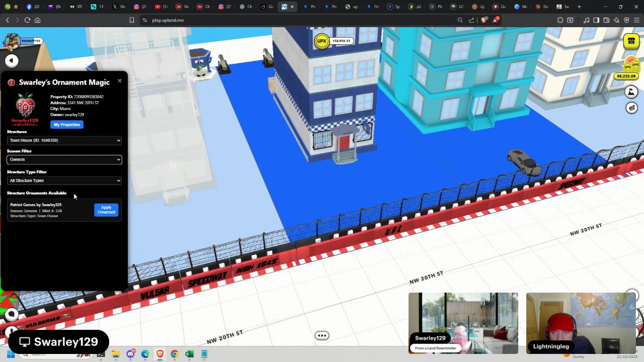Switch to the Facebook tab

coord(33,7)
